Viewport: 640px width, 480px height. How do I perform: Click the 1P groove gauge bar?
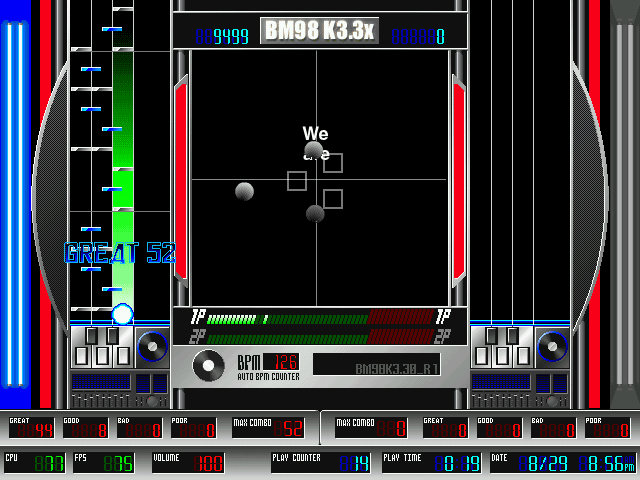click(x=320, y=319)
